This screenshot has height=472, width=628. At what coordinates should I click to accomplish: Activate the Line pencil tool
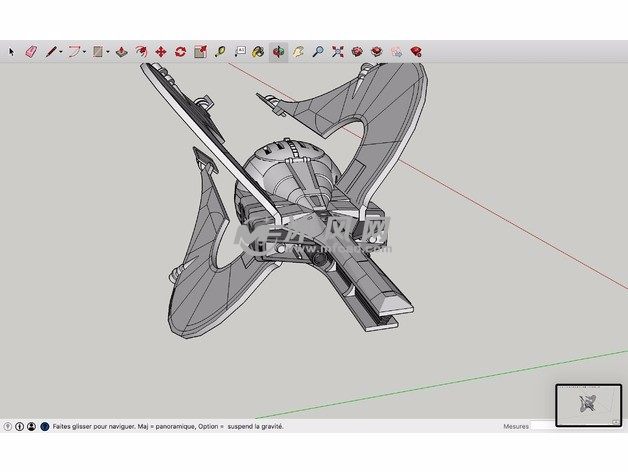pyautogui.click(x=49, y=51)
